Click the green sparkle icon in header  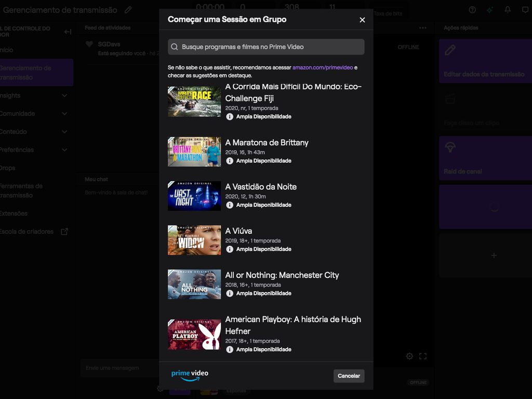[489, 10]
